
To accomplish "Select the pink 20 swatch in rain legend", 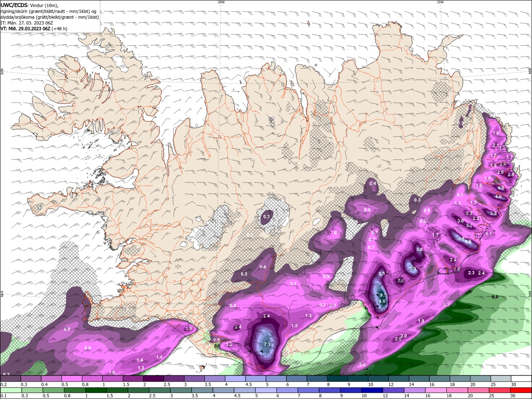I will 478,390.
